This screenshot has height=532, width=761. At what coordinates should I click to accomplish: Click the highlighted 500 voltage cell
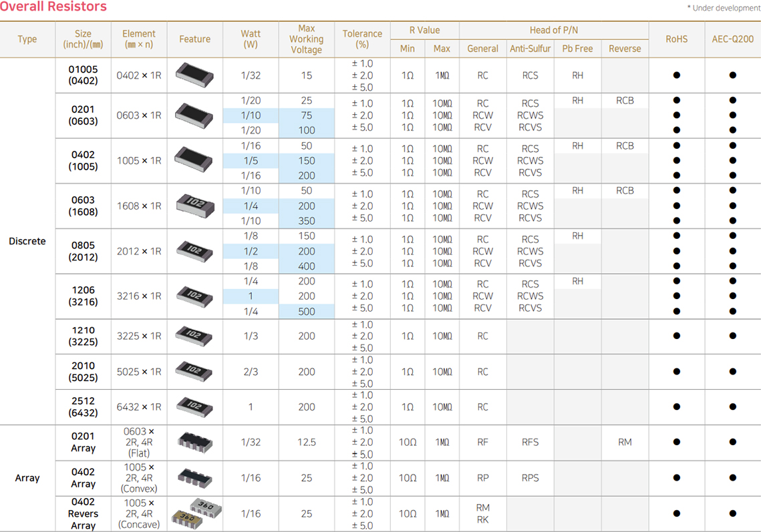[x=306, y=311]
